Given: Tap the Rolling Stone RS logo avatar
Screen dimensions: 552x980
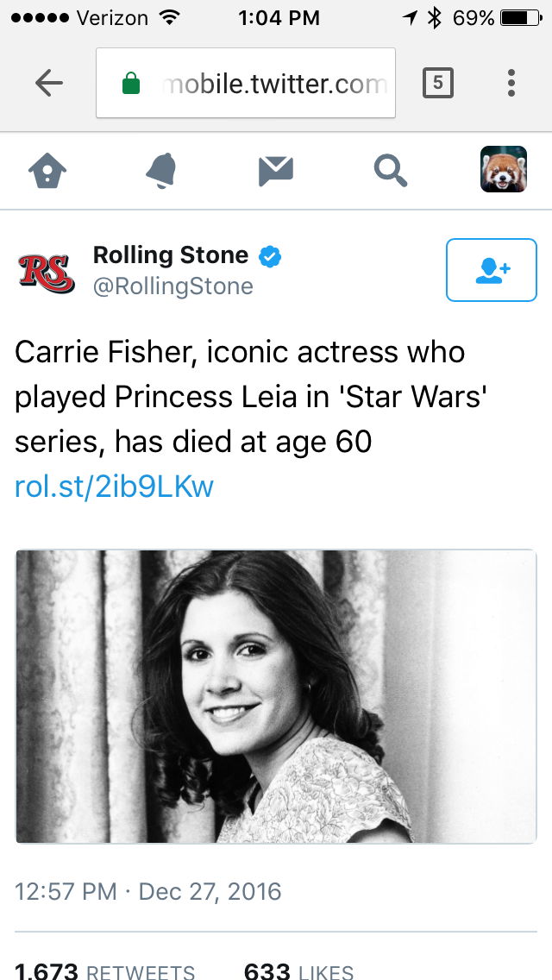Looking at the screenshot, I should coord(47,271).
